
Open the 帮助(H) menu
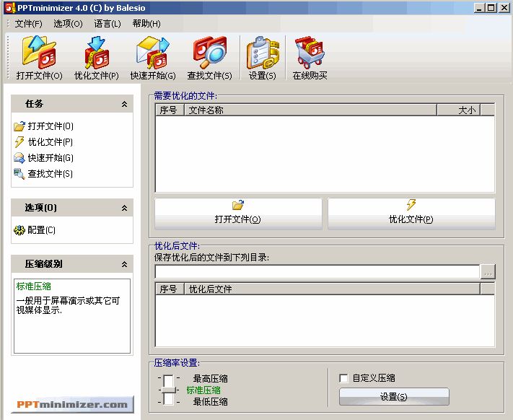coord(146,24)
